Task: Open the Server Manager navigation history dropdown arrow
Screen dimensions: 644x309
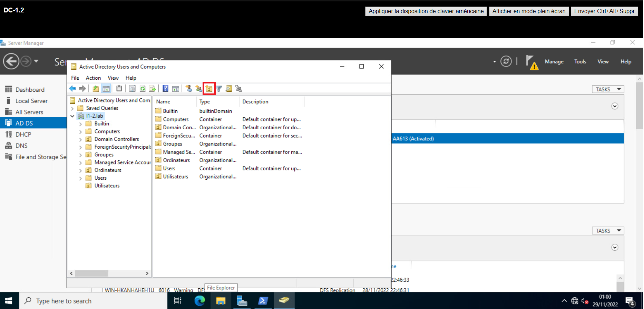Action: coord(36,61)
